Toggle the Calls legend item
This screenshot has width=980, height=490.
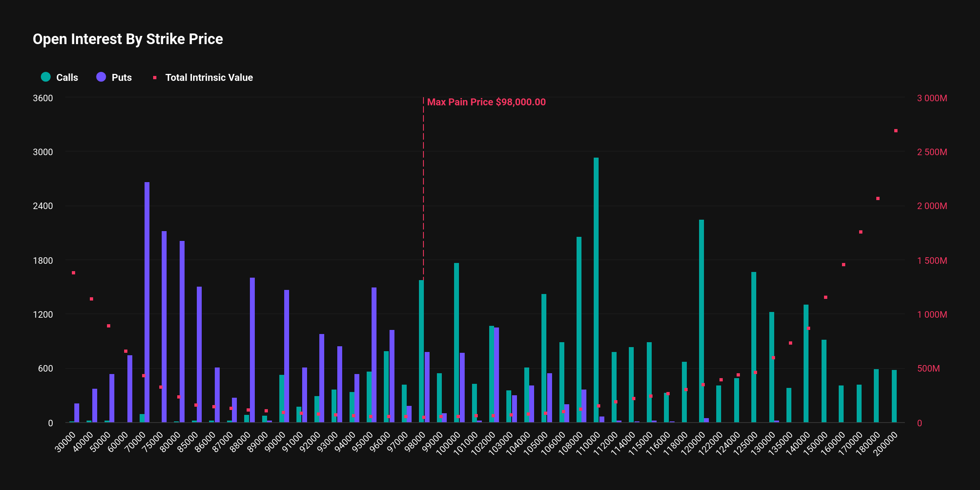pos(67,78)
